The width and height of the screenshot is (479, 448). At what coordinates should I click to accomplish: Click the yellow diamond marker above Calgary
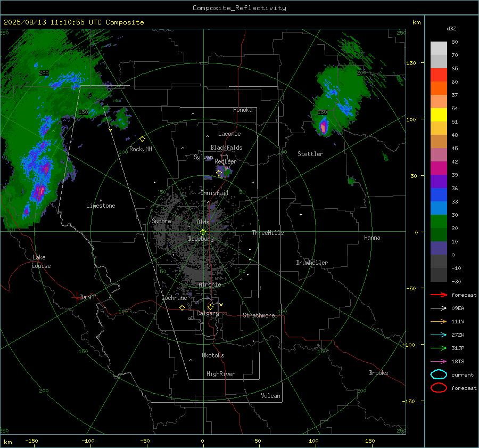(210, 307)
